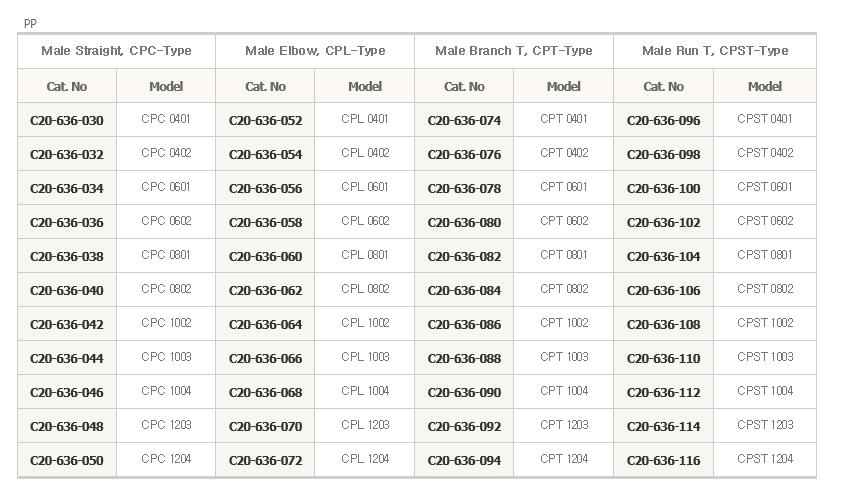Click the Male Straight, CPC-Type header

[117, 51]
